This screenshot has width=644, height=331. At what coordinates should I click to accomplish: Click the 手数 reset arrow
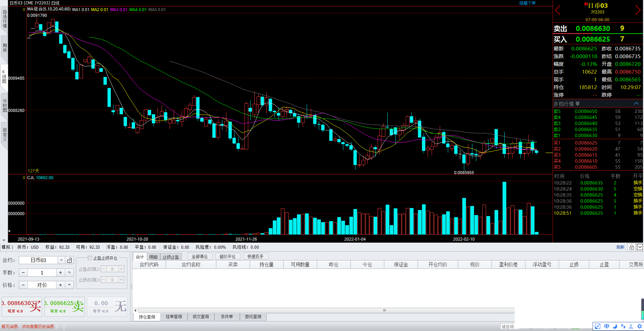[70, 273]
